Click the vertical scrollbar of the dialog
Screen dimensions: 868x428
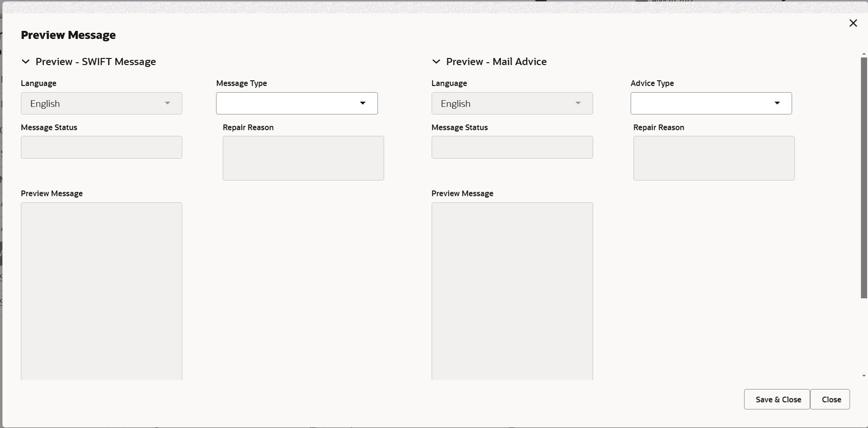pos(864,178)
